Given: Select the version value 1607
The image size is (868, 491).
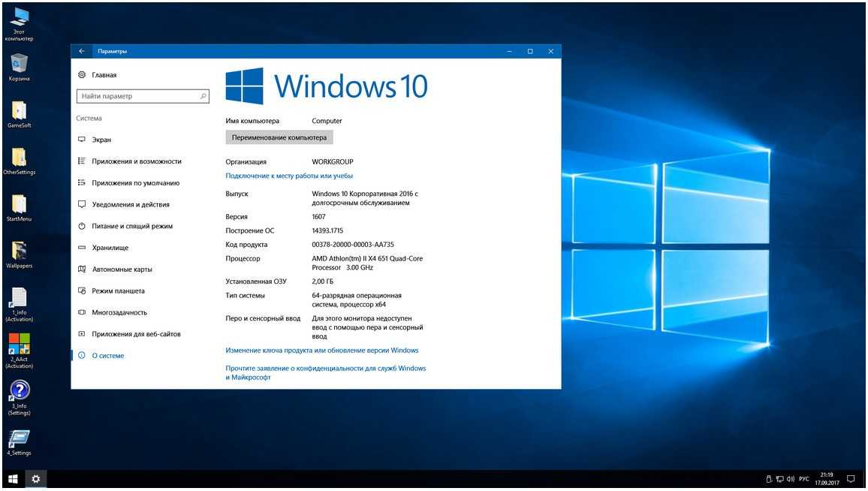Looking at the screenshot, I should tap(318, 216).
